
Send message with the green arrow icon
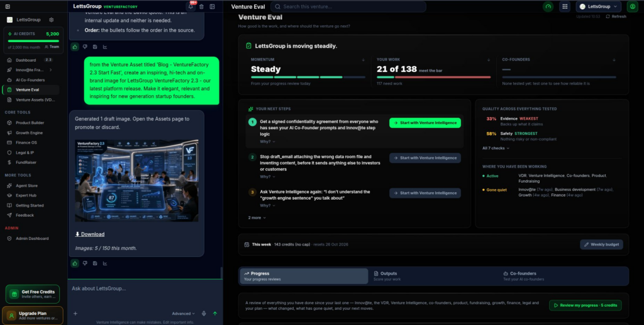coord(215,314)
